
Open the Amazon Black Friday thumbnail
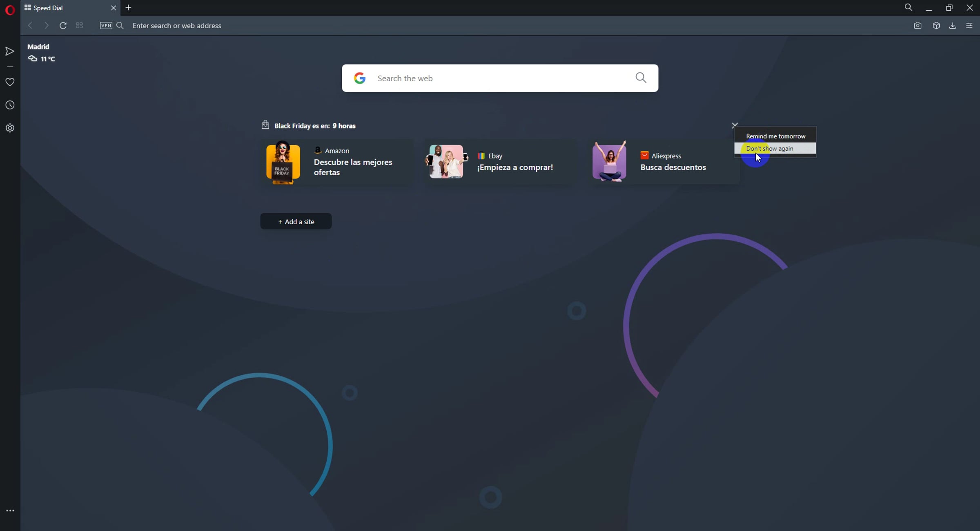pos(283,162)
